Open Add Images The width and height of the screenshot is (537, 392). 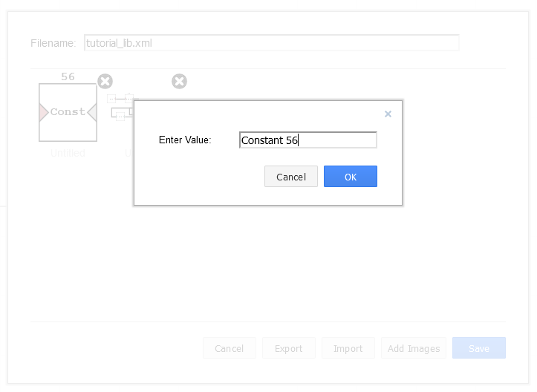point(414,348)
